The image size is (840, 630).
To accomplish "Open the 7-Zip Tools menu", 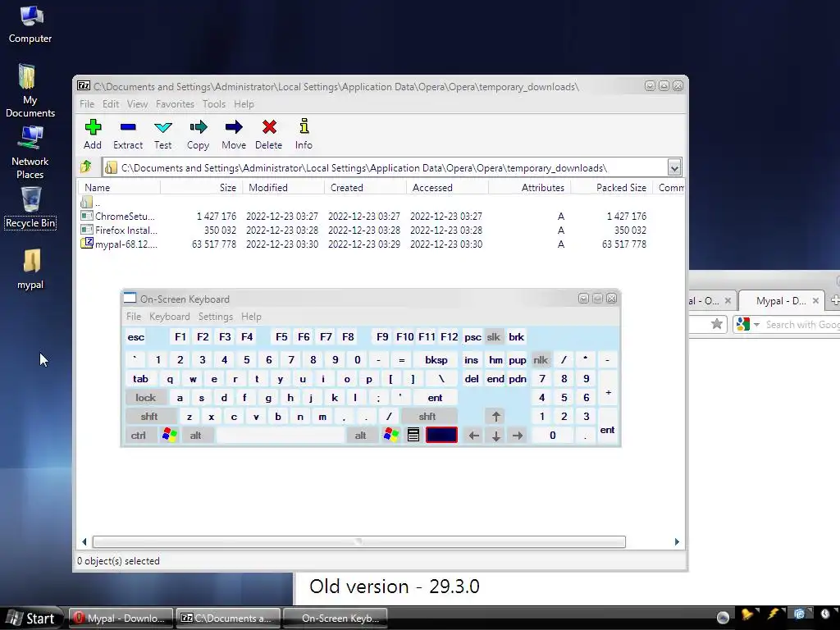I will (x=214, y=104).
